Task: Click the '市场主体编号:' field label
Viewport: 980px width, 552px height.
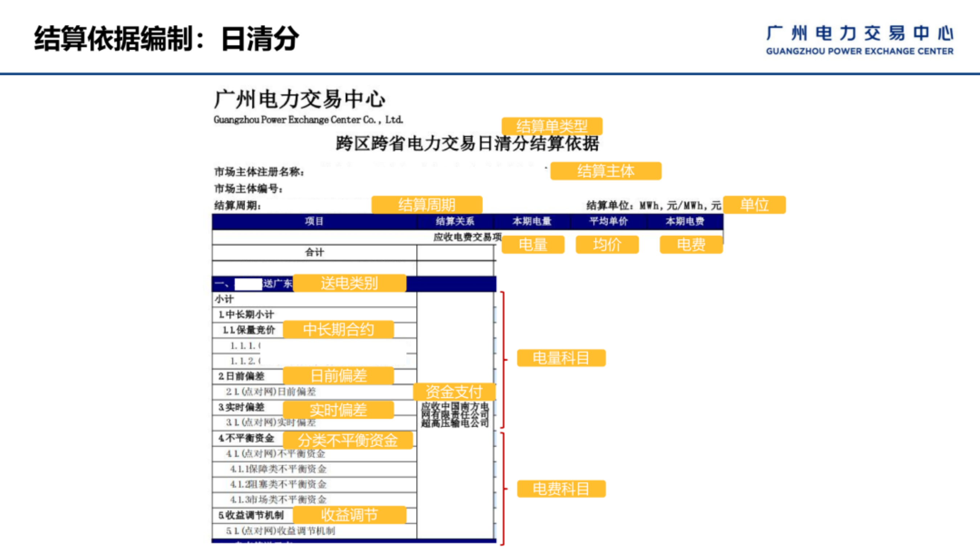Action: click(x=248, y=188)
